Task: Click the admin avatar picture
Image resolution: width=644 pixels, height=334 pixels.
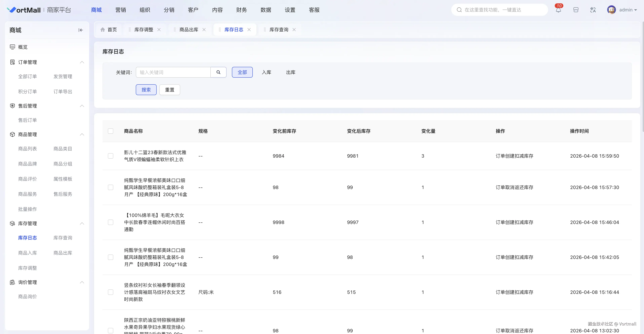Action: click(x=611, y=10)
